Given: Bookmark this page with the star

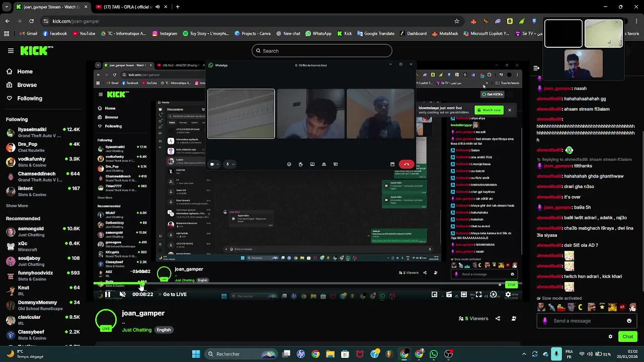Looking at the screenshot, I should (457, 21).
